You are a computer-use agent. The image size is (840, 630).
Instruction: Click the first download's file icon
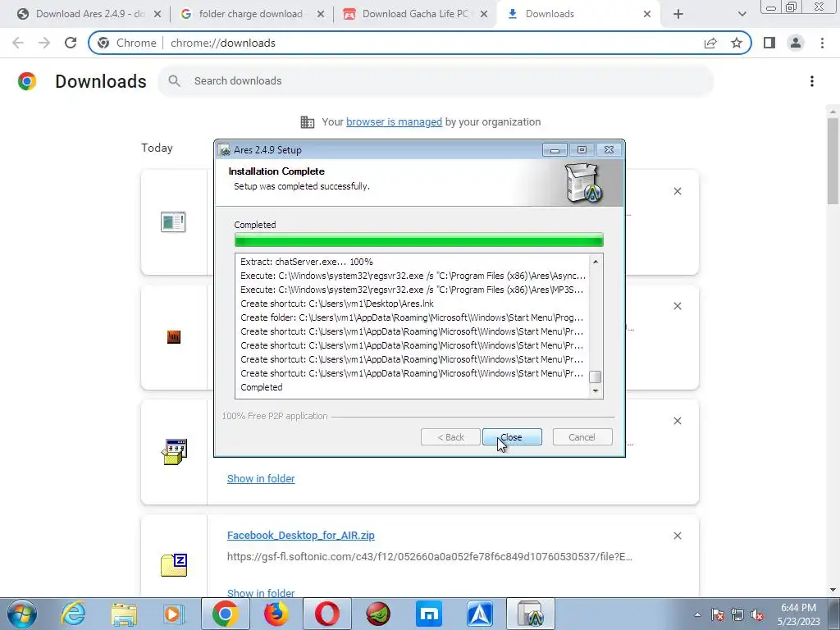(173, 221)
